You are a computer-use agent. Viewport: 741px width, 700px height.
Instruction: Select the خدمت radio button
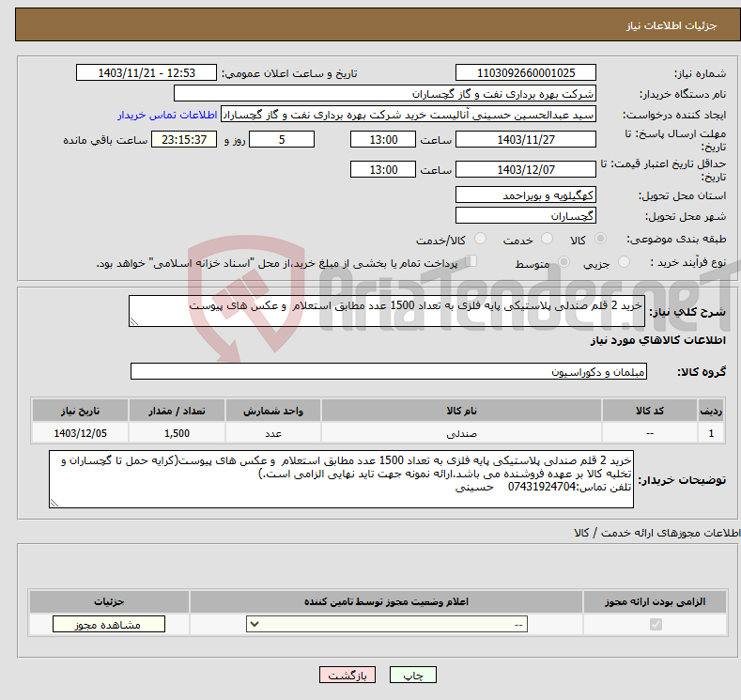click(x=547, y=239)
